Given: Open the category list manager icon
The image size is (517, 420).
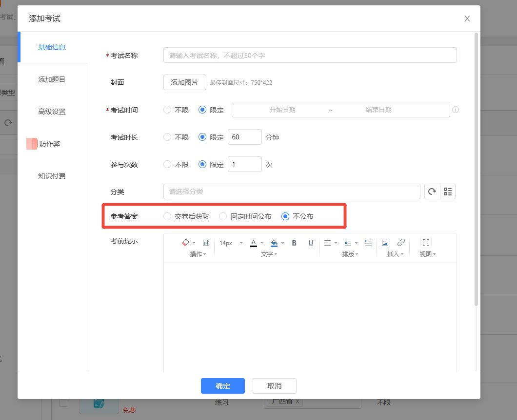Looking at the screenshot, I should (x=448, y=191).
